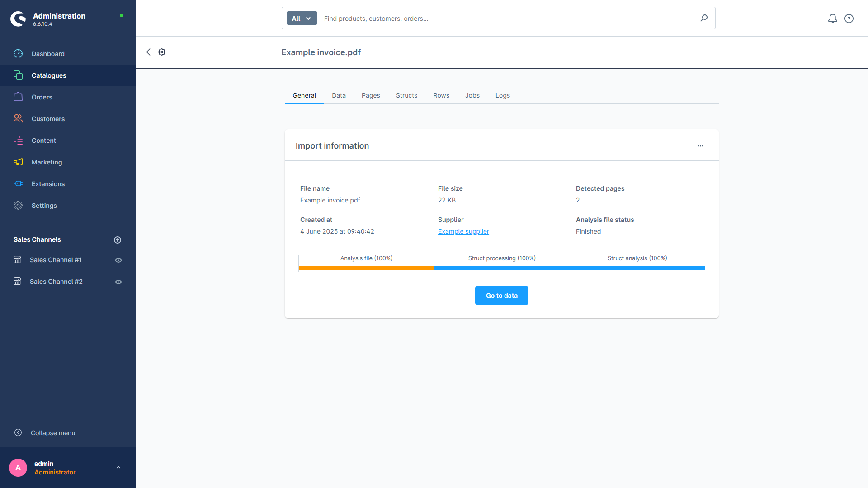The image size is (868, 488).
Task: Focus the Find products search field
Action: [509, 19]
